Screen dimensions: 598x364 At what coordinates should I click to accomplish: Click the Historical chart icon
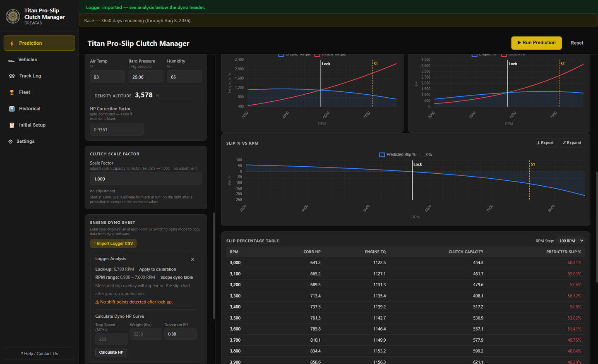click(12, 109)
